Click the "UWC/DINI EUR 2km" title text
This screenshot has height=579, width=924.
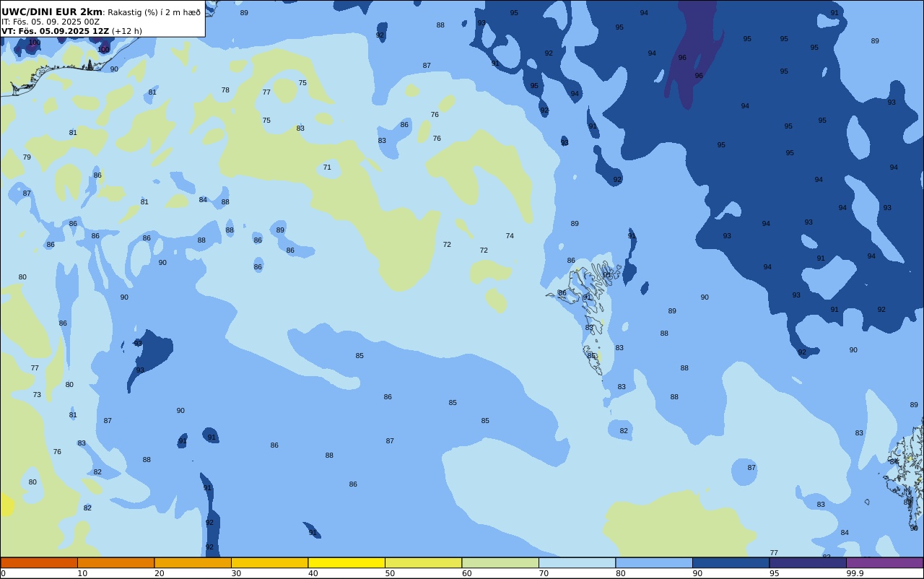[x=52, y=12]
